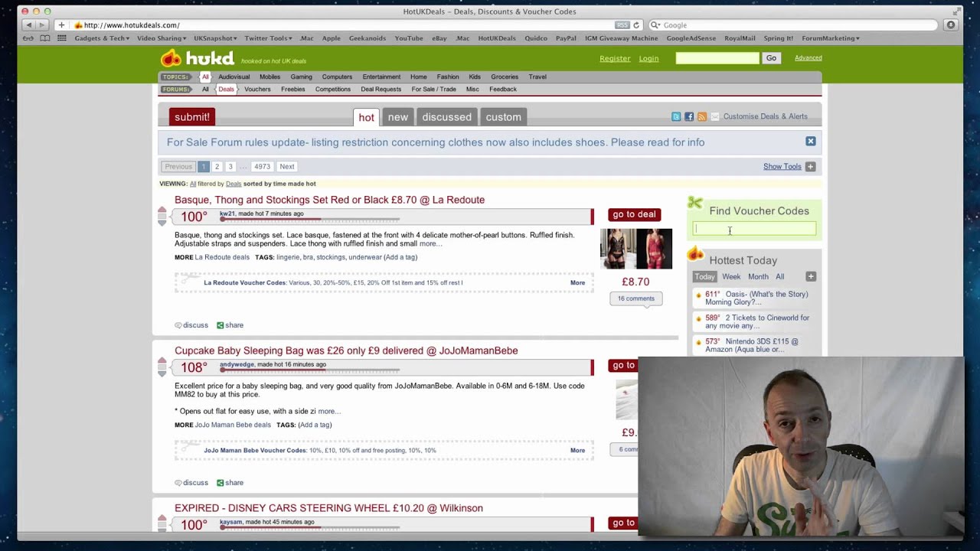Screen dimensions: 980x551
Task: Switch to the discussed deals tab
Action: 446,117
